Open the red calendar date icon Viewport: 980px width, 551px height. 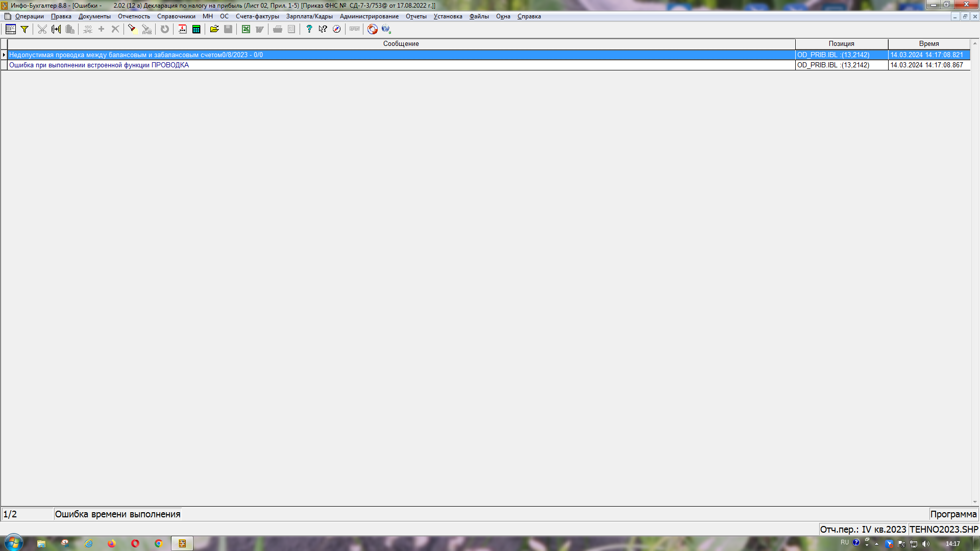coord(182,29)
